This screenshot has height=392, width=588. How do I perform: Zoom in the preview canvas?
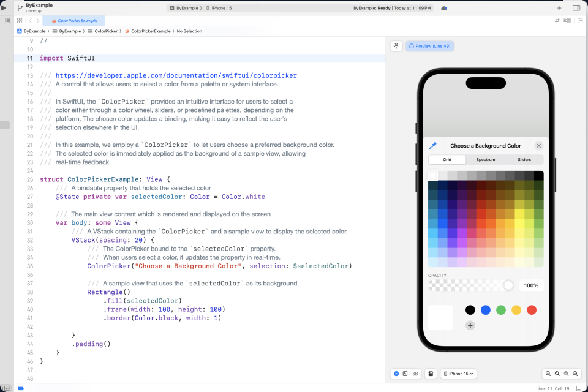coord(575,374)
